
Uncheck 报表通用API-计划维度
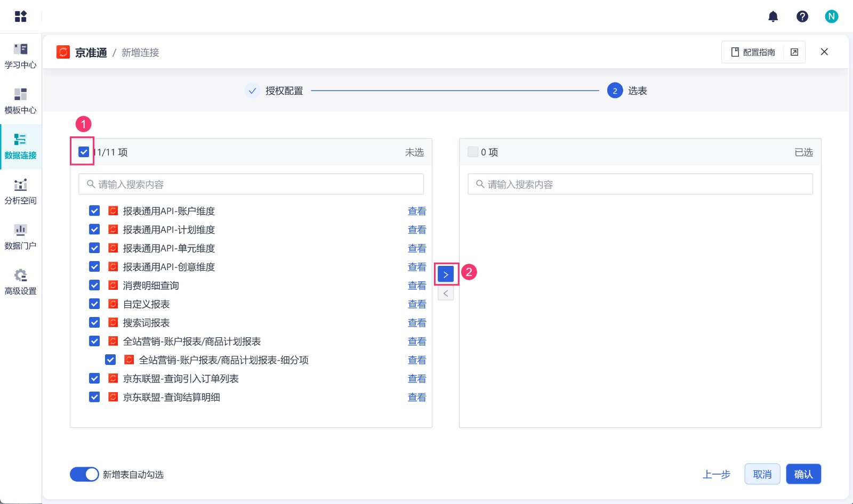point(94,229)
